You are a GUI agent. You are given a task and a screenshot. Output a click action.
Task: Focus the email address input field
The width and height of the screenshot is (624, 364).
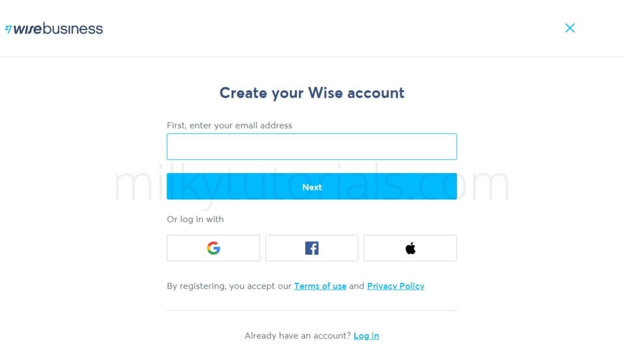coord(311,147)
